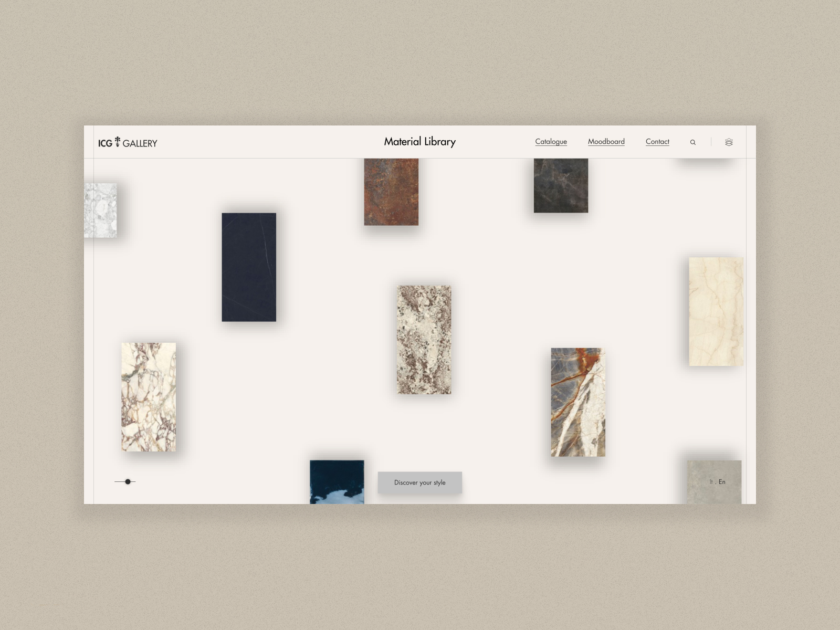Screen dimensions: 840x630
Task: Select the cream beige veined marble sample
Action: 716,311
